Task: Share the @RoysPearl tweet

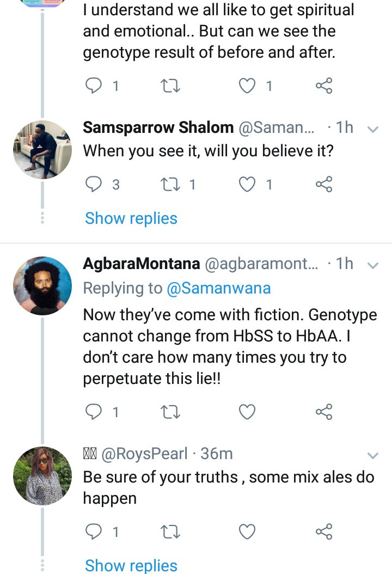Action: (324, 532)
